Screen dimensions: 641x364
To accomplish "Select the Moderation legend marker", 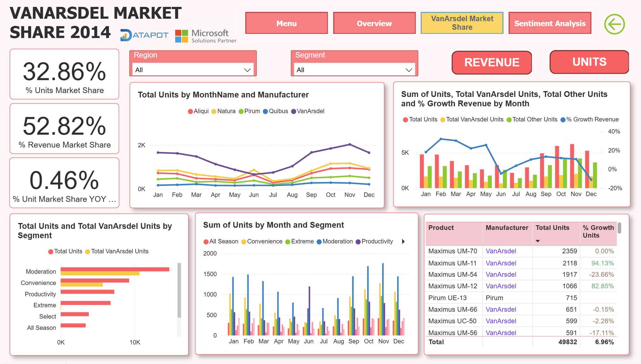I will pos(319,242).
